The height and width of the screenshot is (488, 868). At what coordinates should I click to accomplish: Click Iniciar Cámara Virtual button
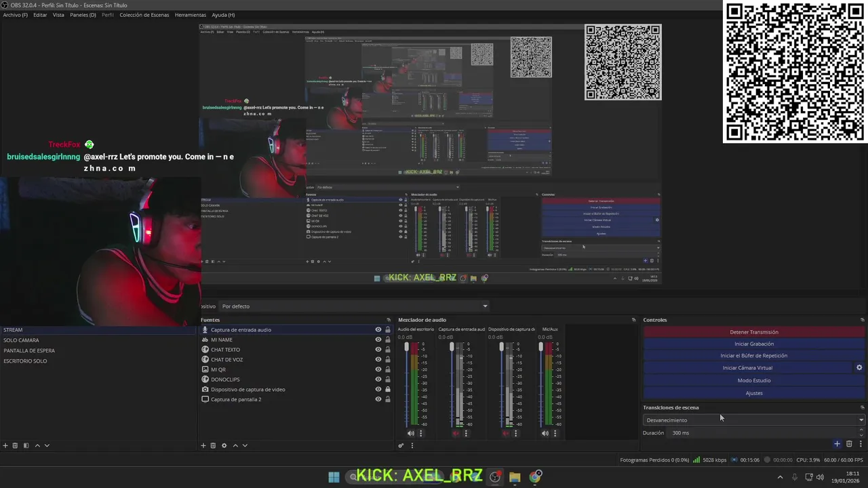click(x=747, y=367)
